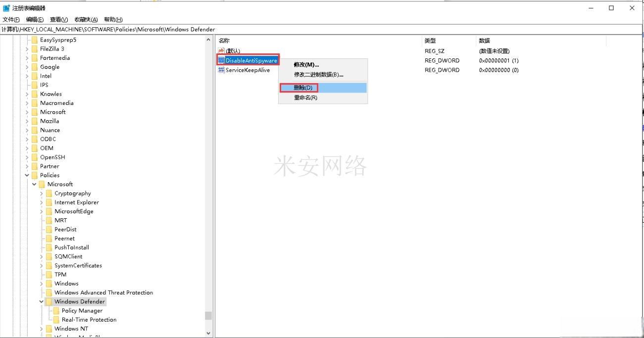
Task: Collapse the Windows Defender tree node
Action: point(42,301)
